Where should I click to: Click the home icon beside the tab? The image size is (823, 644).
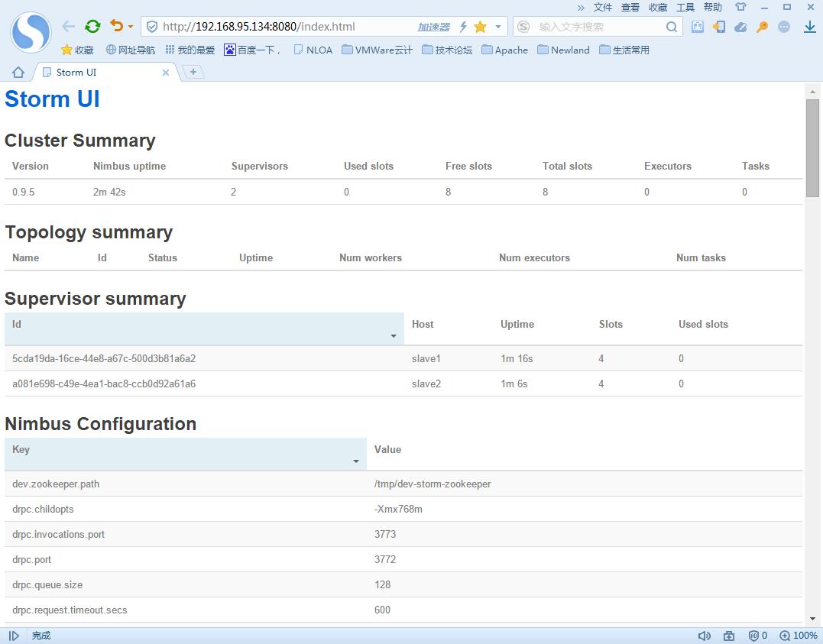[18, 73]
